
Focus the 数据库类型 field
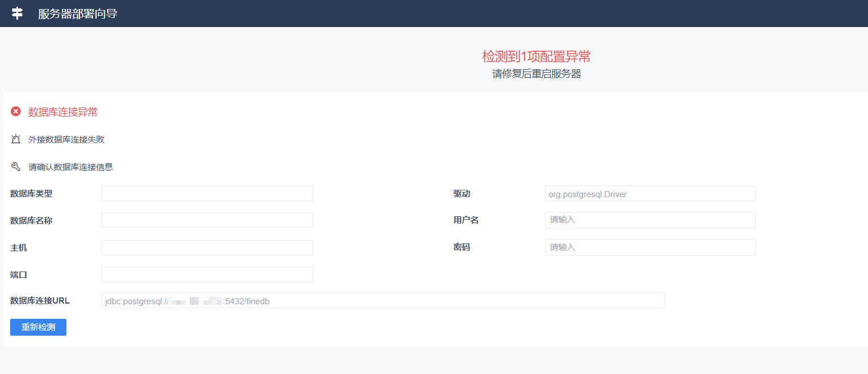coord(207,193)
